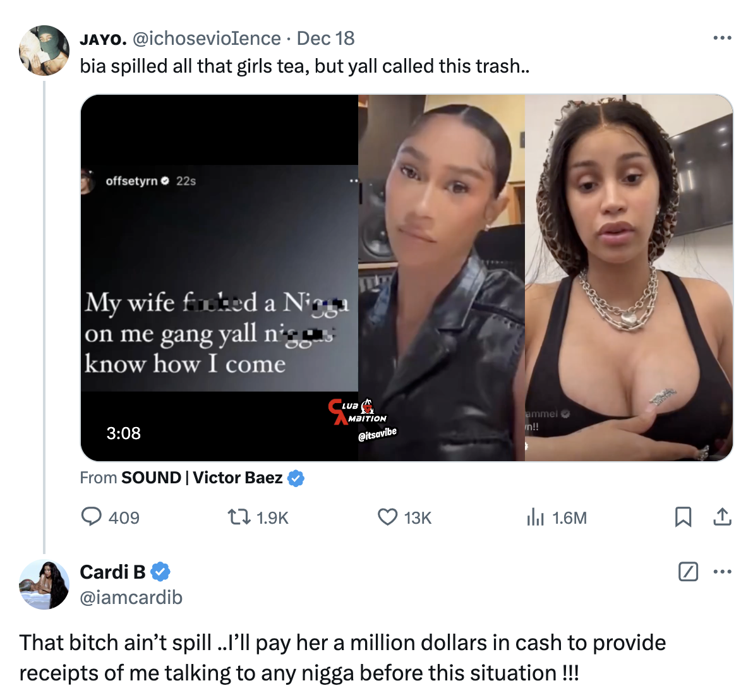Open the Dec 18 timestamp link
753x700 pixels.
(325, 39)
